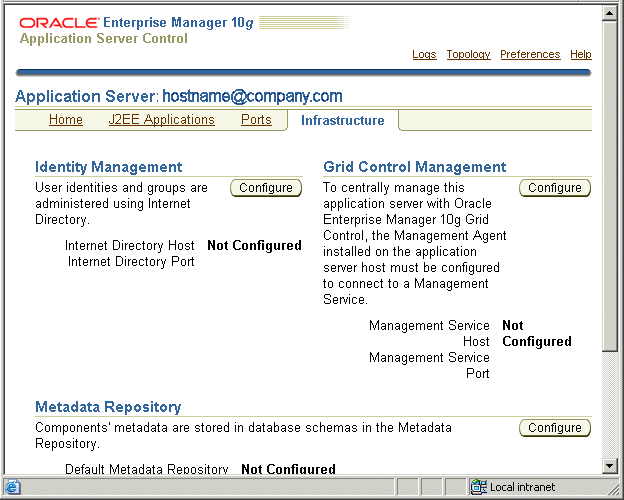Switch to the J2EE Applications tab
Screen dimensions: 624x500
[x=162, y=119]
